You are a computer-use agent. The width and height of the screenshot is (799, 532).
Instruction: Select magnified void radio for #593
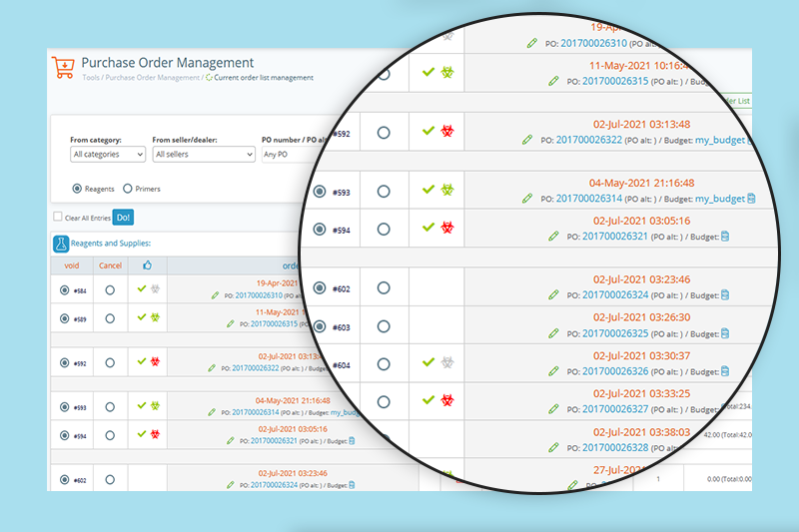click(320, 192)
